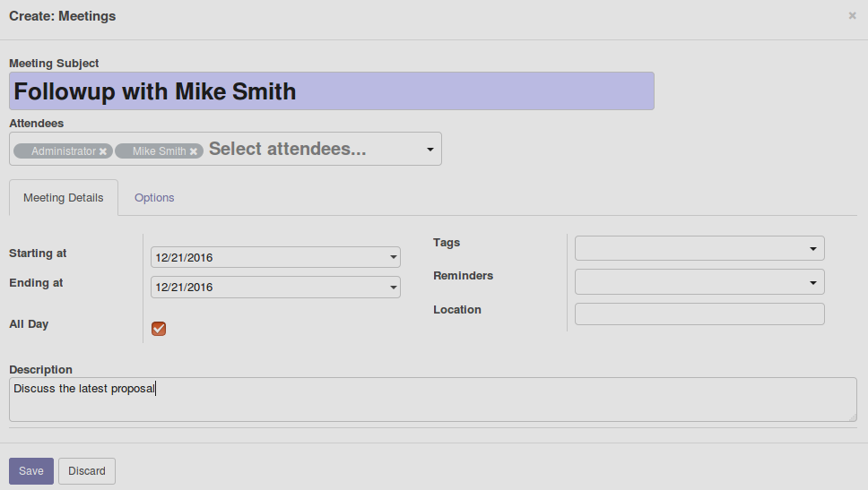This screenshot has height=490, width=868.
Task: Click the Ending at date field
Action: 275,287
